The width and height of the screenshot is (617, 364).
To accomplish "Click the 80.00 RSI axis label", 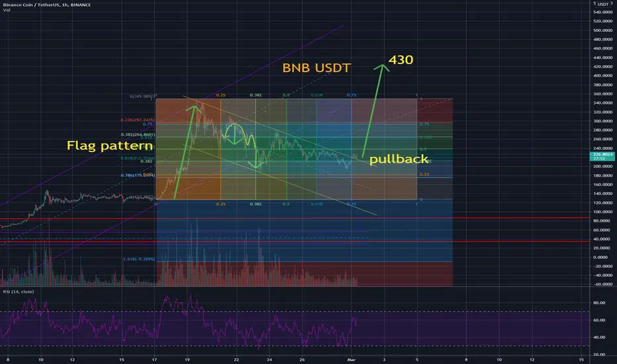I will tap(599, 302).
